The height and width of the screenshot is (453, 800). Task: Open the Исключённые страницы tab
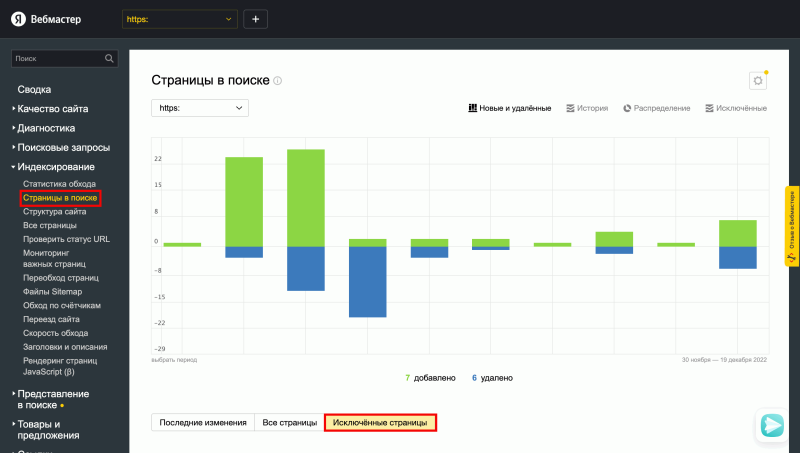coord(380,423)
